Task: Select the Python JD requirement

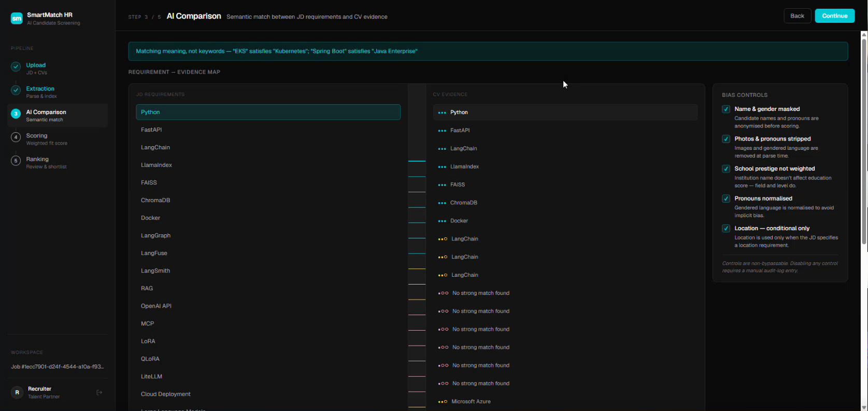Action: (x=268, y=112)
